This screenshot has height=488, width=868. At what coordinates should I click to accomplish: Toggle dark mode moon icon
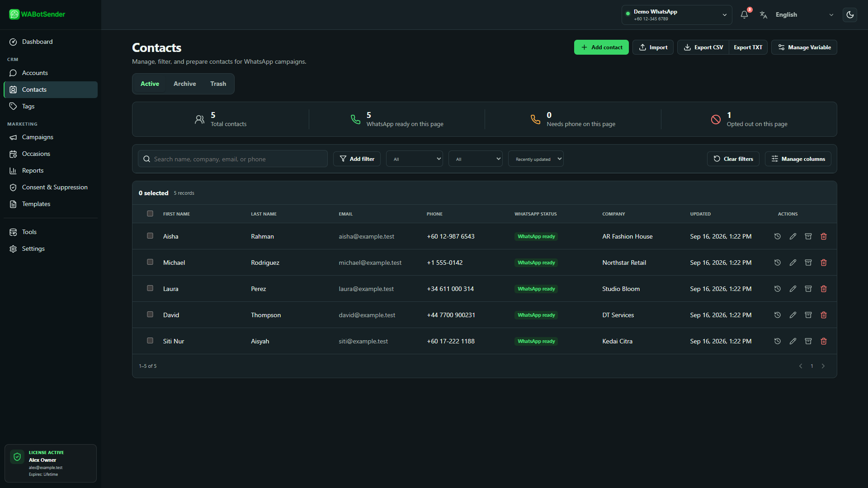850,14
